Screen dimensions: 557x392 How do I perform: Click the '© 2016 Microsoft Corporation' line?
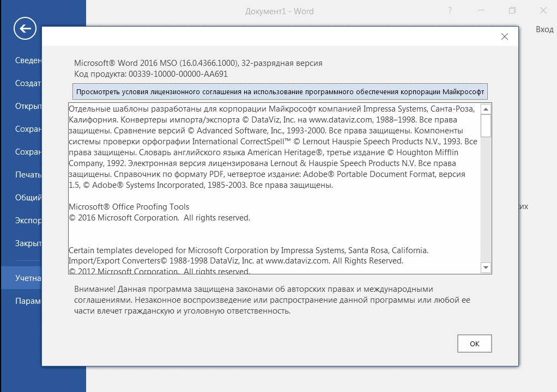159,218
